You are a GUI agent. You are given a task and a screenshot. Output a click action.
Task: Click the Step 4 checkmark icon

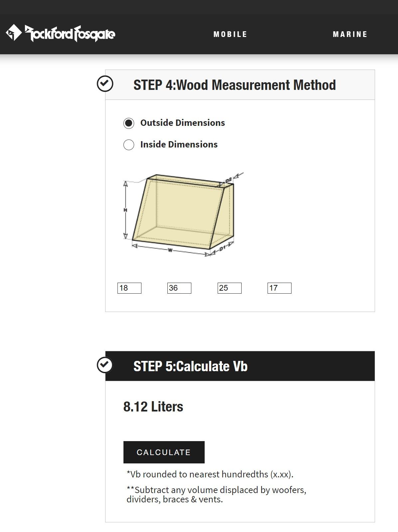[105, 84]
